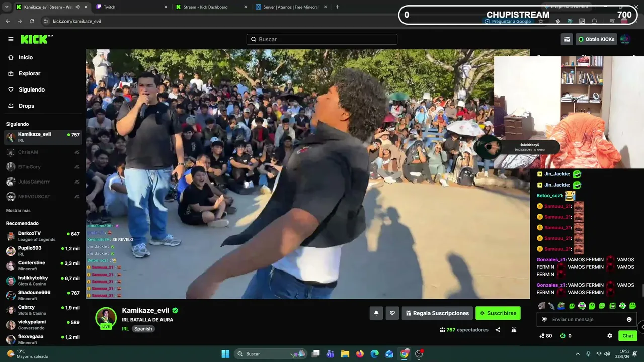Select offline channel JulesGamerrr

point(43,182)
